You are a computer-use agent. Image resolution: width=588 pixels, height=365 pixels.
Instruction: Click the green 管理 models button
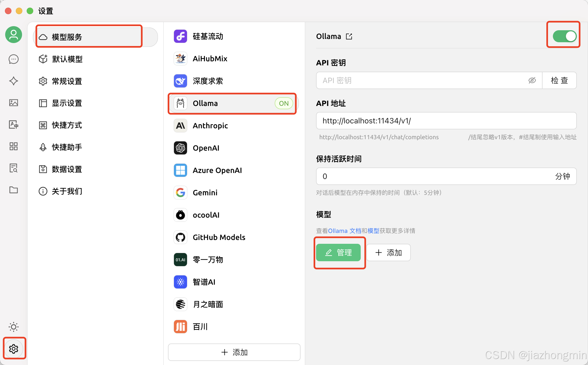tap(338, 253)
